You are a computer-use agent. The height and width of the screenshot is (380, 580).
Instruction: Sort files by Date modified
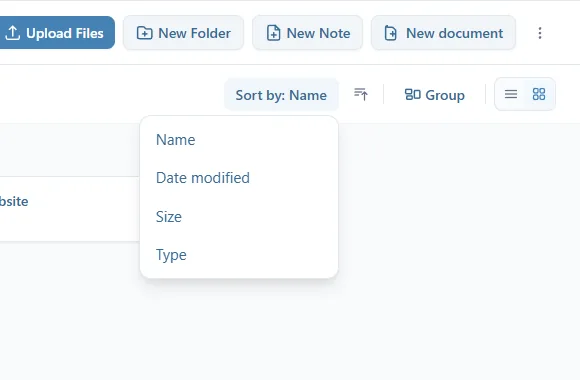pos(239,178)
